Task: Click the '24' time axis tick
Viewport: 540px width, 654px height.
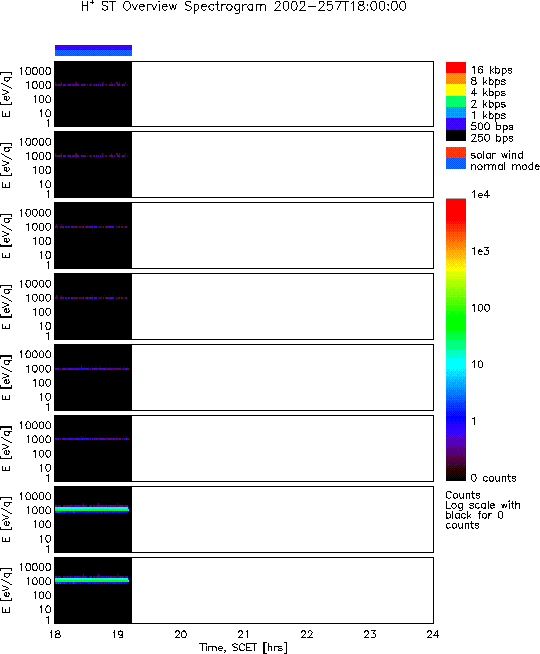Action: point(432,634)
